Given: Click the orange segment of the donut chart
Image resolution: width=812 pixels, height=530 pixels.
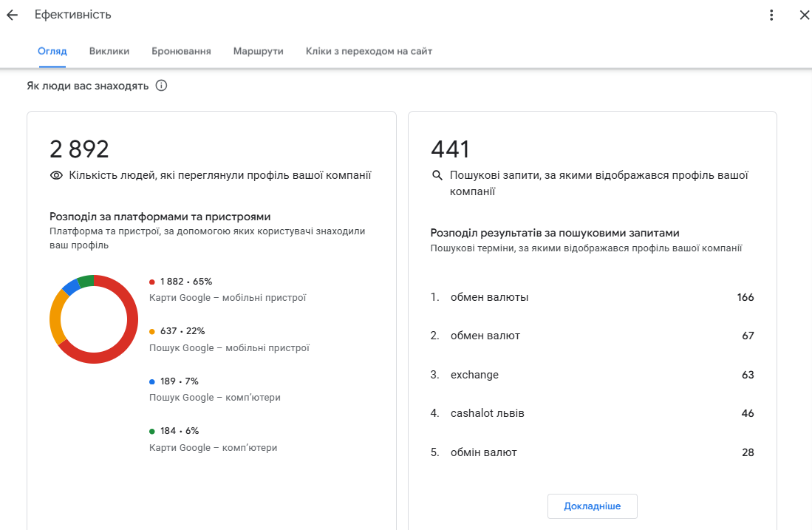Looking at the screenshot, I should [x=56, y=318].
